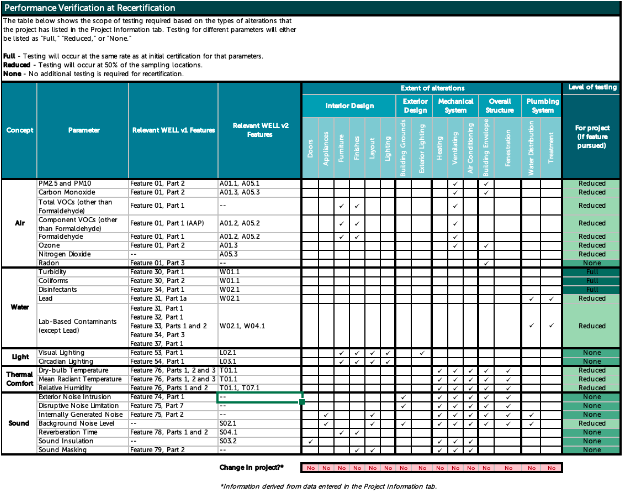Click the Visual Lighting parameter cell
627x497 pixels.
tap(83, 353)
